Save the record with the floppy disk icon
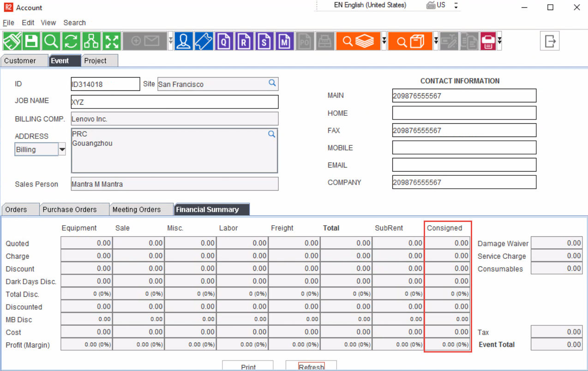Viewport: 588px width, 371px height. 31,41
